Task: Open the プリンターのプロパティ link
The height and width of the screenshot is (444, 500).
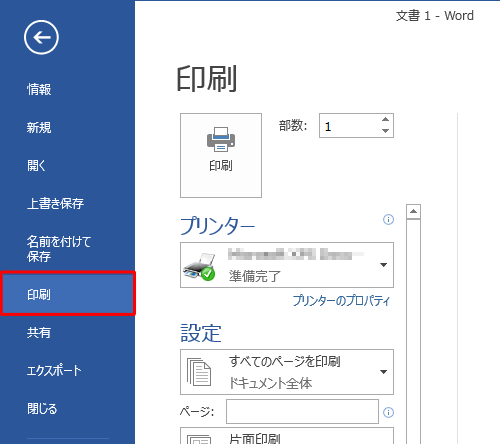Action: [341, 301]
